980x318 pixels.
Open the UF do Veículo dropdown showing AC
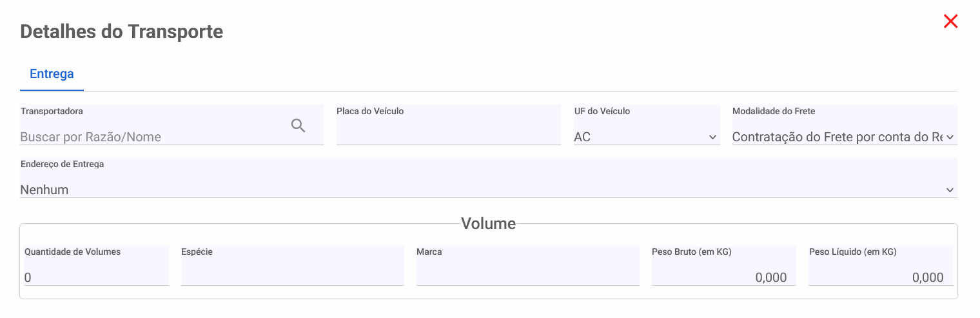click(x=647, y=125)
